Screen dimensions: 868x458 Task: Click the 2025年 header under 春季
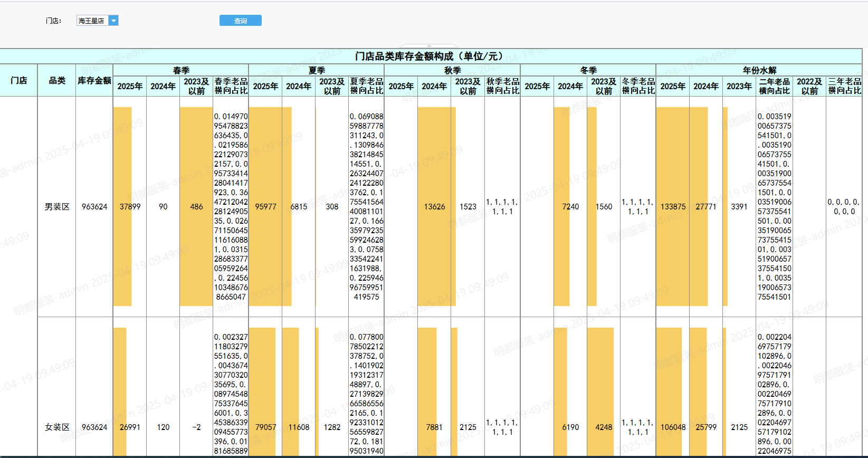point(130,86)
